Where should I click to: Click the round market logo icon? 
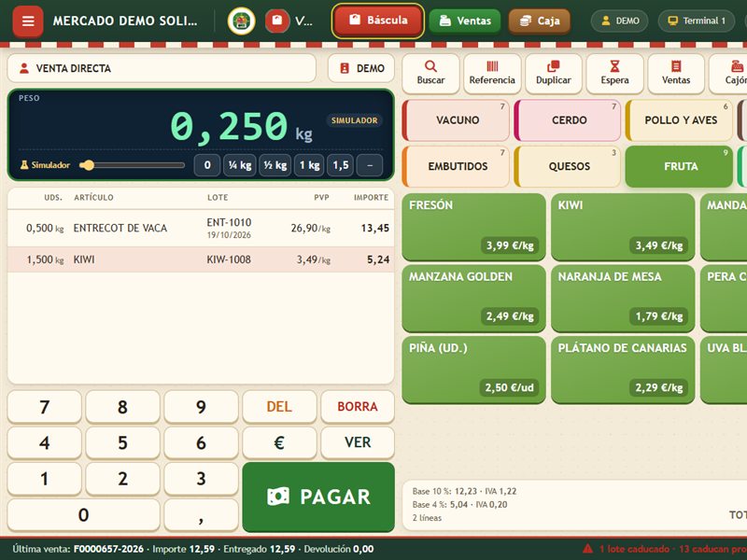click(242, 21)
